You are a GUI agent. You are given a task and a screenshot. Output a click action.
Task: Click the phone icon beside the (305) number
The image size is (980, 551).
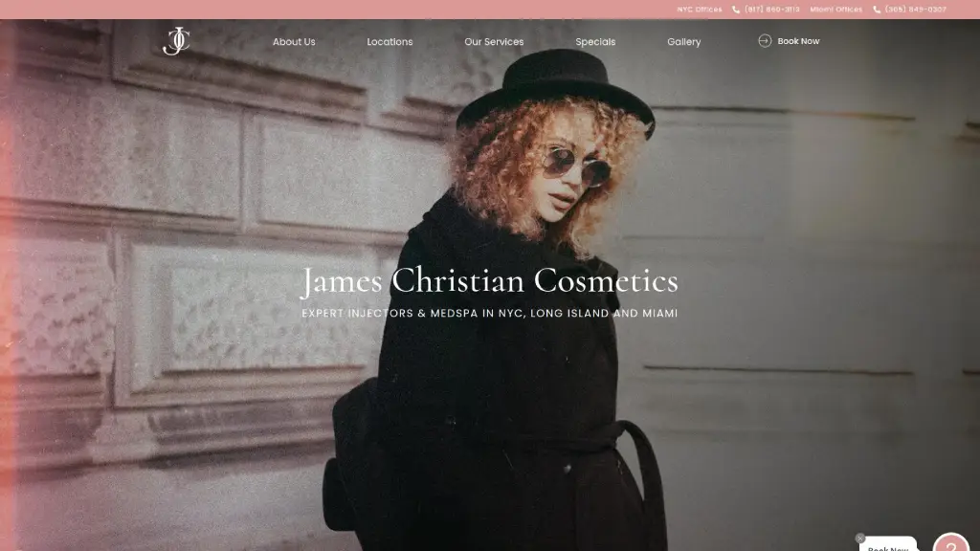point(877,10)
